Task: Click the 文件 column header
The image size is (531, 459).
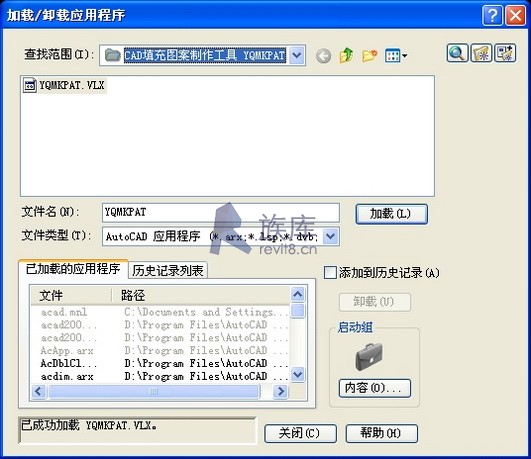Action: tap(71, 295)
